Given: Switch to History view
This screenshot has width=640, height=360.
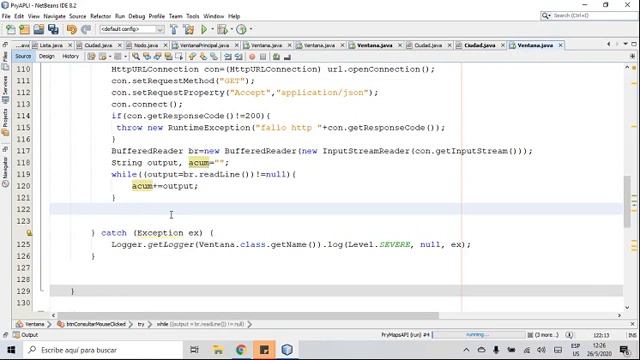Looking at the screenshot, I should click(x=71, y=56).
